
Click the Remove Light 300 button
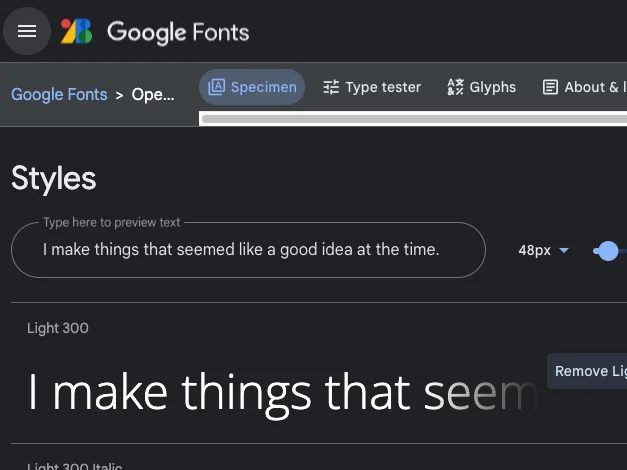coord(587,371)
